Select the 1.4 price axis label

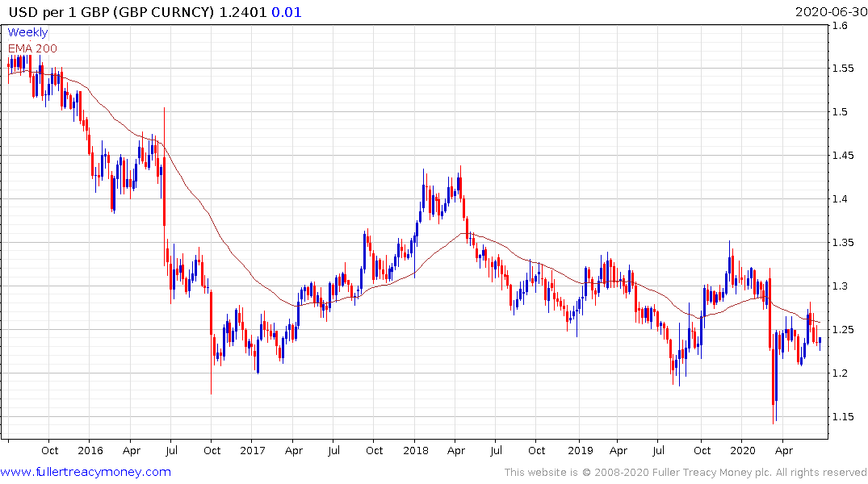[840, 199]
